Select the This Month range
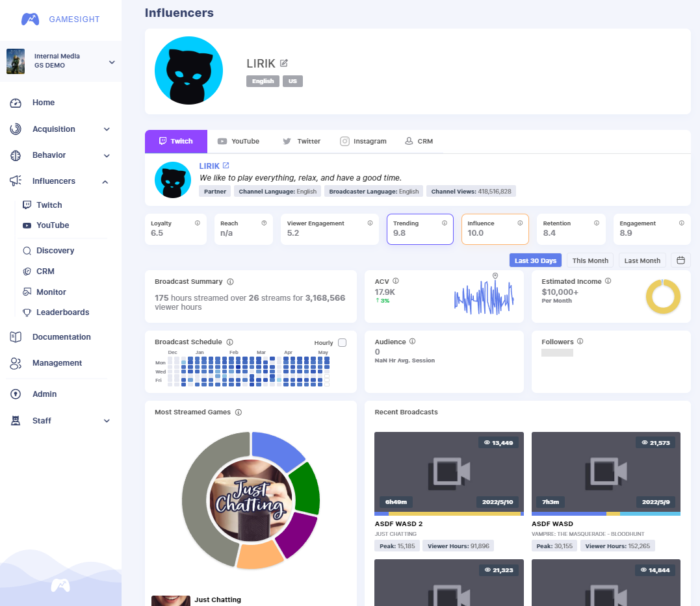 (x=590, y=260)
